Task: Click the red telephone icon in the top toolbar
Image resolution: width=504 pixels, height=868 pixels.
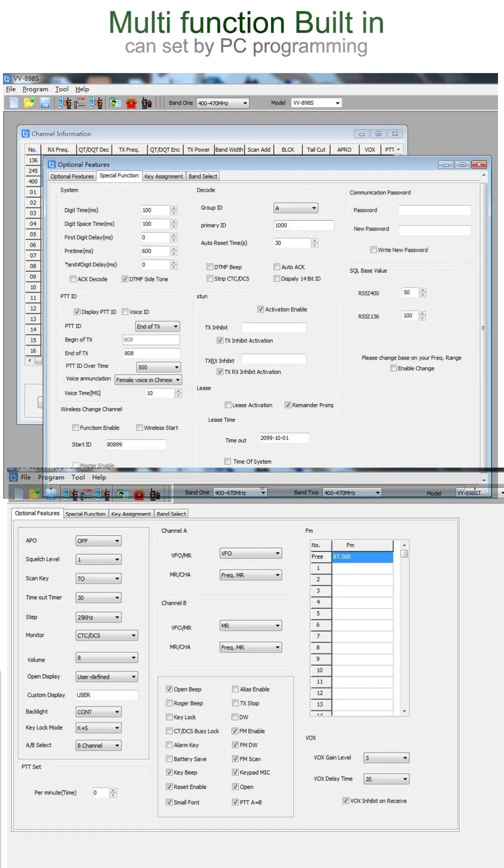Action: click(x=132, y=103)
